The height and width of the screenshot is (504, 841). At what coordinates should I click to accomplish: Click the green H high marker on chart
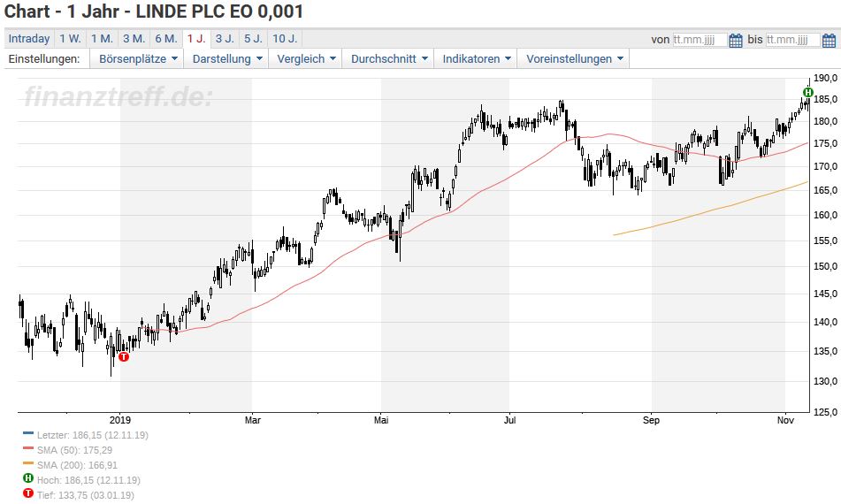pyautogui.click(x=808, y=92)
